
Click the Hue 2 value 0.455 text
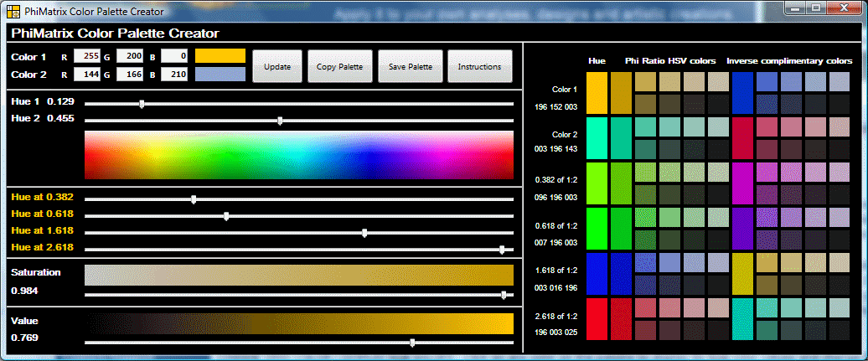pos(60,118)
